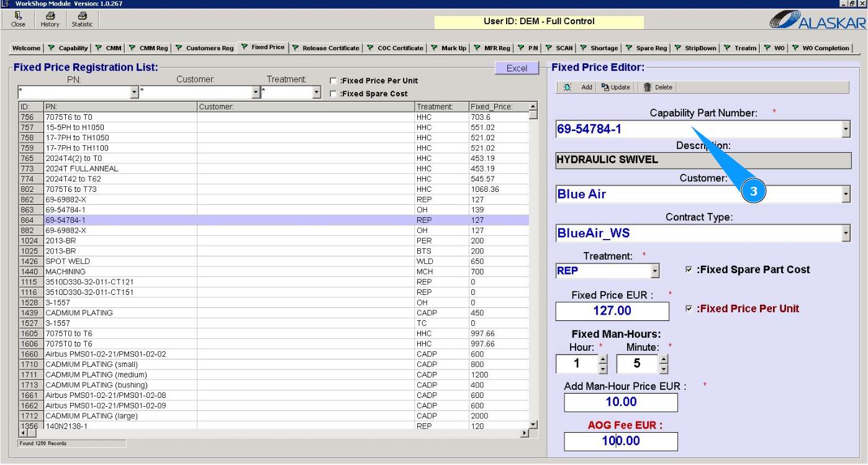This screenshot has width=868, height=465.
Task: Click the Excel export button
Action: pos(517,68)
